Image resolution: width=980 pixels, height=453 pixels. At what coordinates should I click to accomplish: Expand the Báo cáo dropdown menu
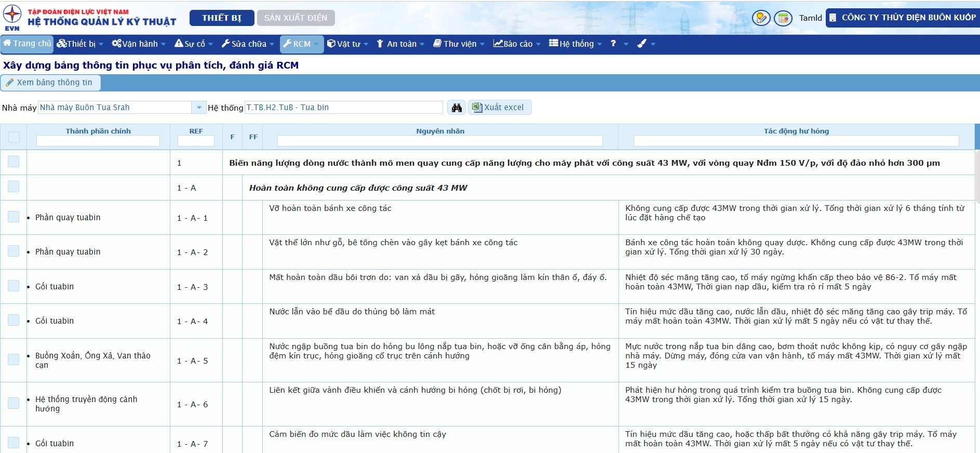[517, 44]
